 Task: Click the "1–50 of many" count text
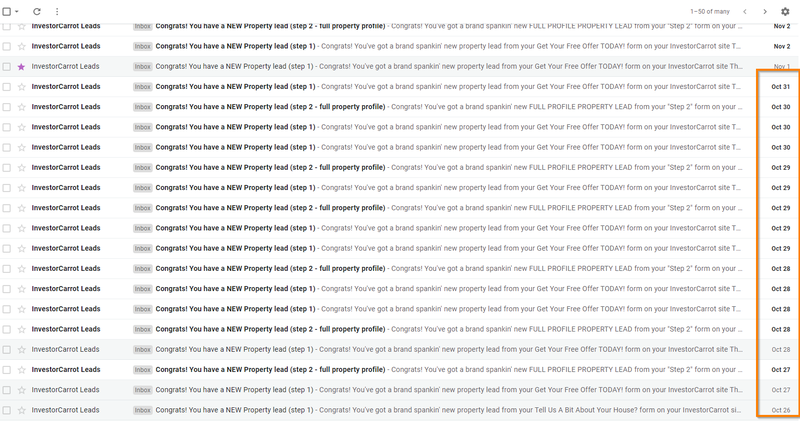(710, 11)
